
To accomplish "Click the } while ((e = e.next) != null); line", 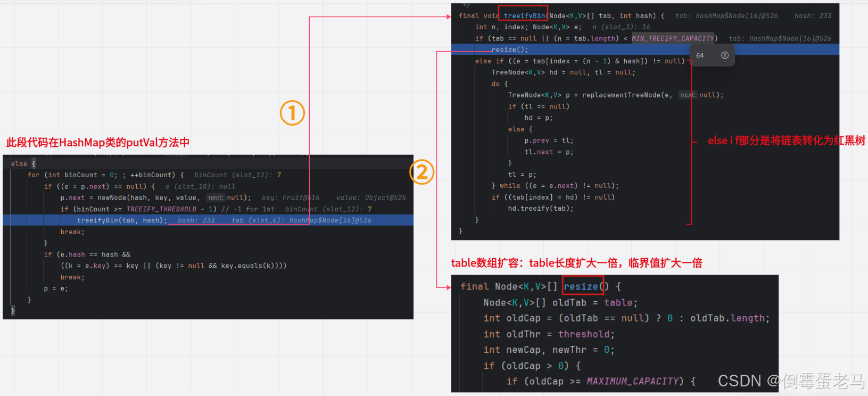I will (555, 186).
